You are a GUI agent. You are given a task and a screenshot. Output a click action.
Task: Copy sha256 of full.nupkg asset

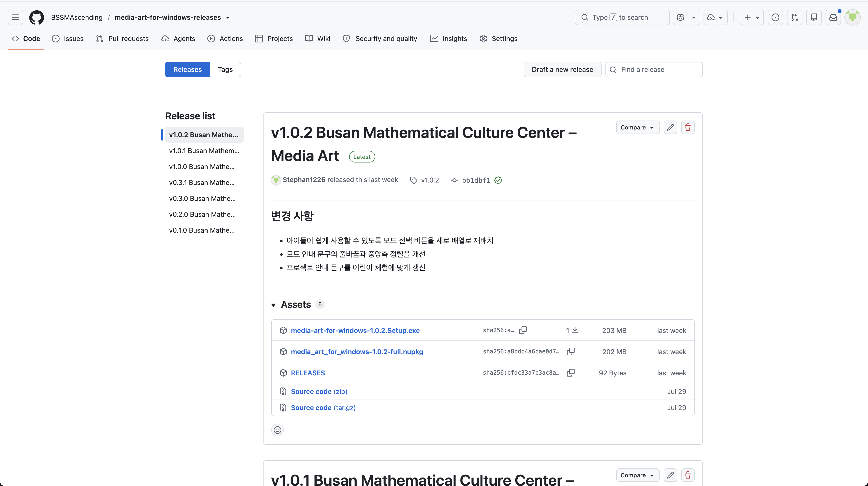[x=570, y=351]
